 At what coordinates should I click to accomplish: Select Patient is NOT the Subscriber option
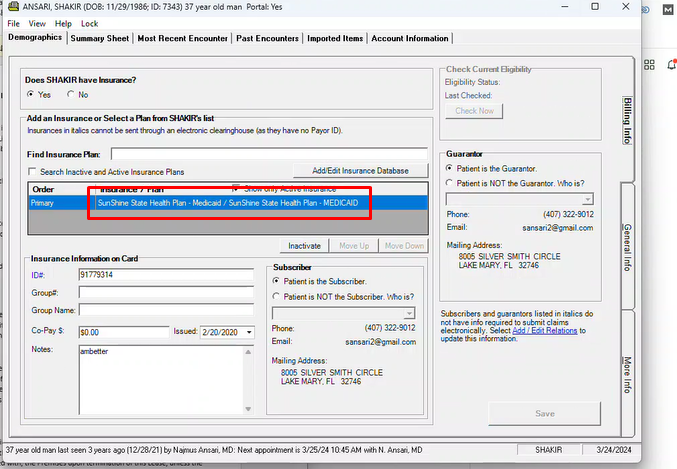pyautogui.click(x=278, y=296)
